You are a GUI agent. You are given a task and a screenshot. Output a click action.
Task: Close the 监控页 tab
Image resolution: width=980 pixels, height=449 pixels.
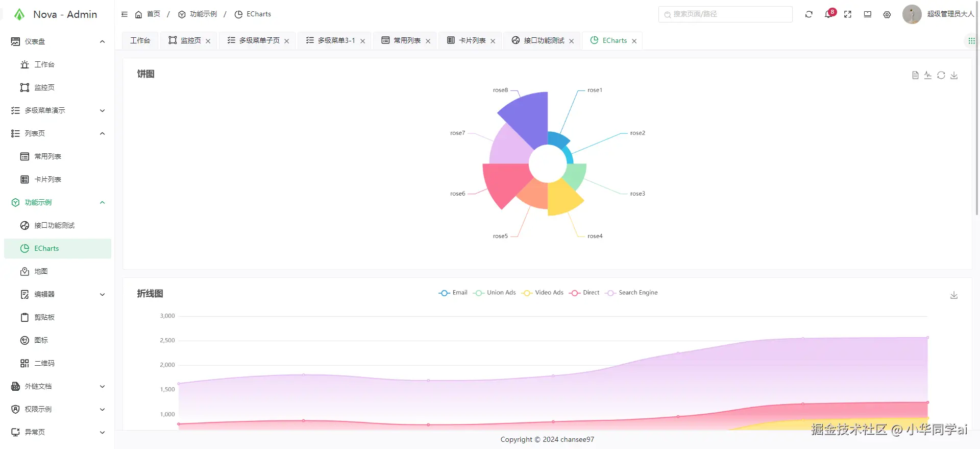pos(208,41)
